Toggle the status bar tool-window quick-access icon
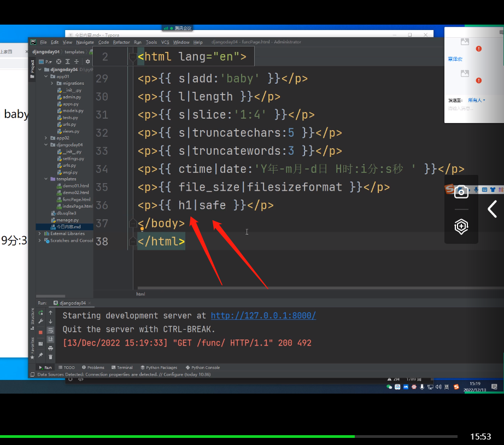The width and height of the screenshot is (504, 445). [32, 374]
